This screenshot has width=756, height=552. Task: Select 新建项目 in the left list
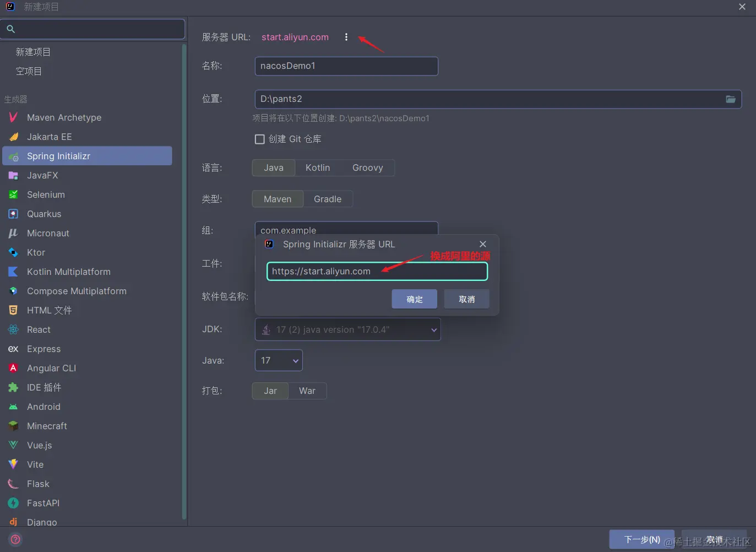[x=33, y=52]
